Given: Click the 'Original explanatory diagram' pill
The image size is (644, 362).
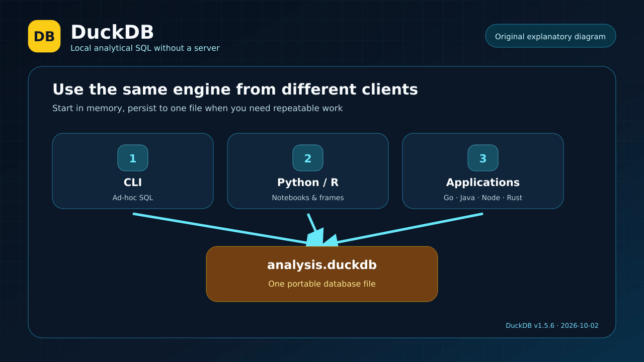Looking at the screenshot, I should coord(550,36).
